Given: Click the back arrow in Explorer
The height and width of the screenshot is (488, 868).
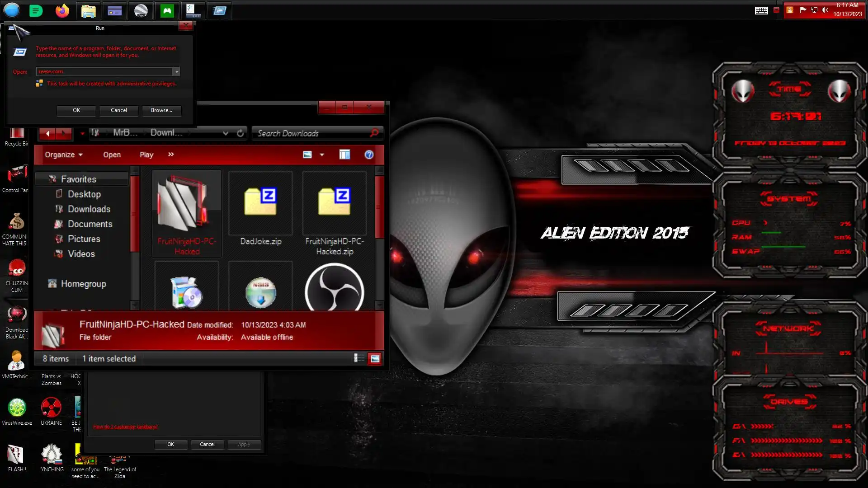Looking at the screenshot, I should click(47, 133).
